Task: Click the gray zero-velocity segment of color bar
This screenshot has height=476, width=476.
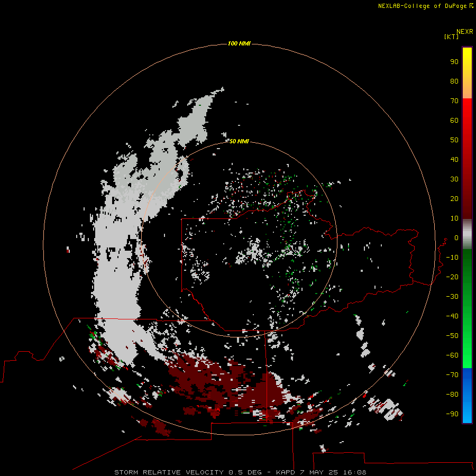Action: (x=467, y=234)
